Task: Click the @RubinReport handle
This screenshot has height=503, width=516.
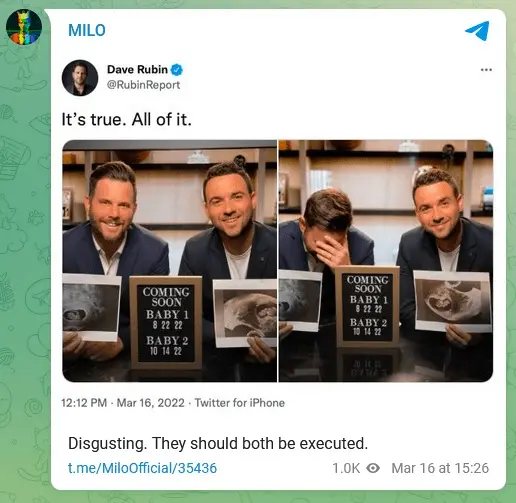Action: point(143,85)
